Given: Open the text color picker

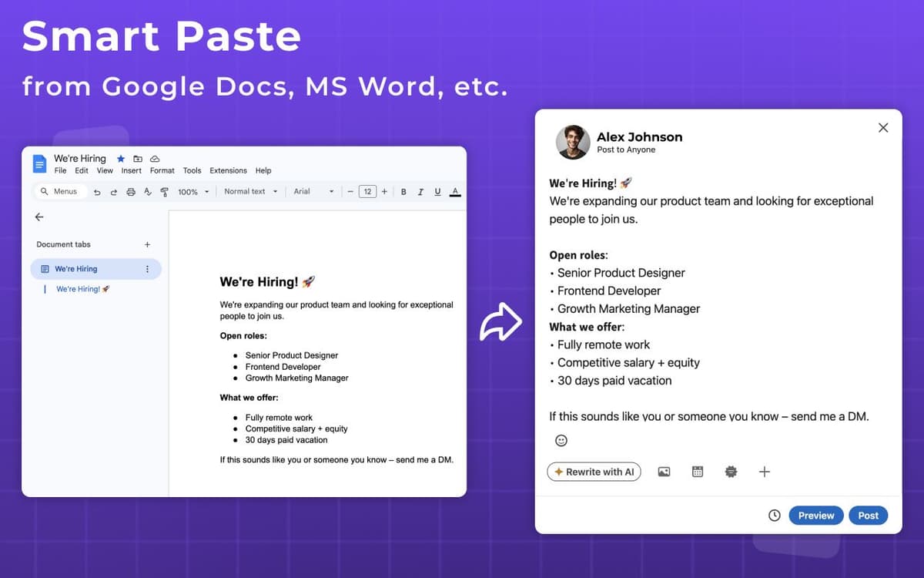Looking at the screenshot, I should click(455, 192).
